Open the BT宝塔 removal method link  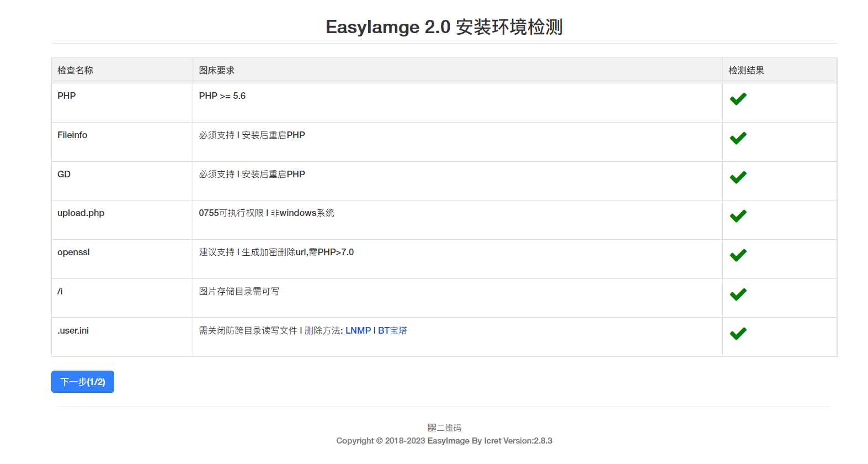point(392,330)
